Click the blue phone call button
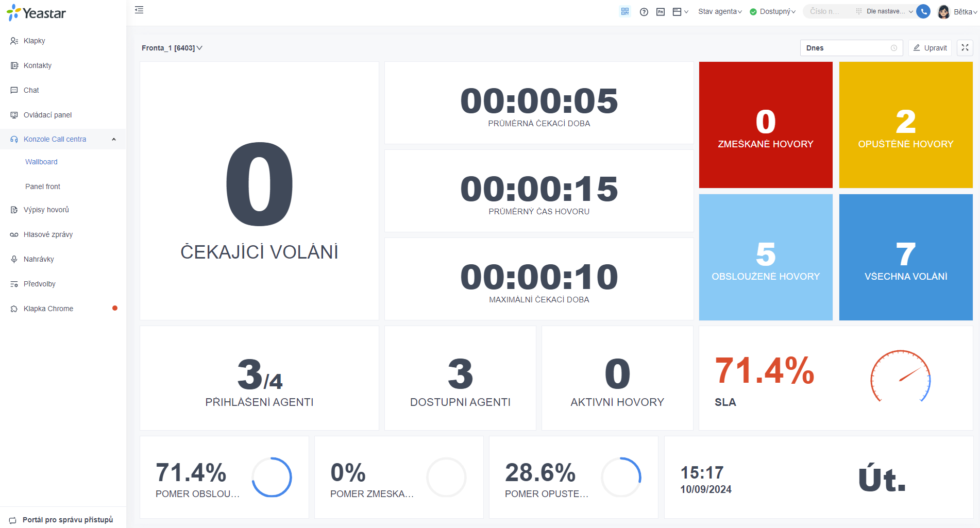The image size is (980, 528). coord(923,11)
